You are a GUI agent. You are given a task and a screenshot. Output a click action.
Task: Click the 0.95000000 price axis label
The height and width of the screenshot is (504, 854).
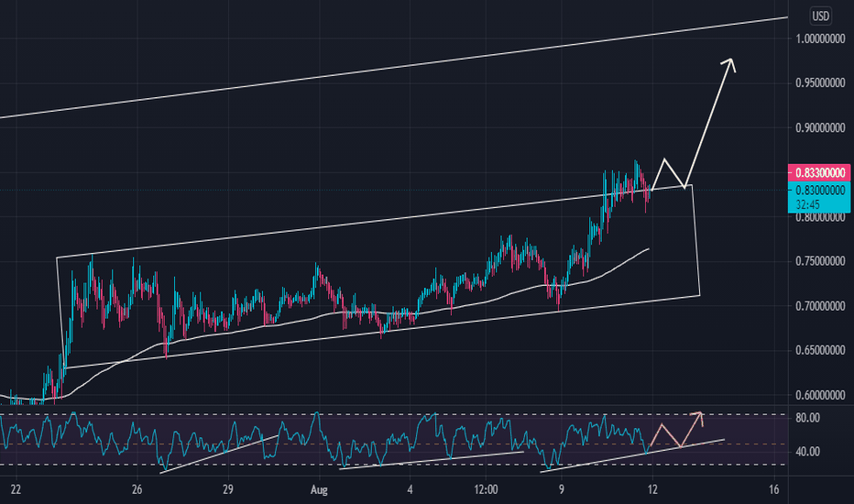[820, 82]
